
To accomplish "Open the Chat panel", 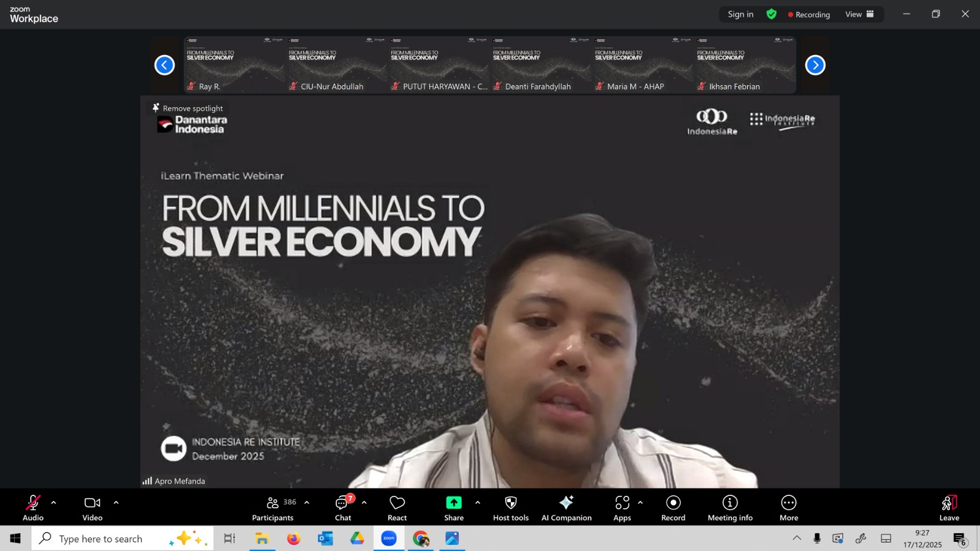I will (343, 508).
